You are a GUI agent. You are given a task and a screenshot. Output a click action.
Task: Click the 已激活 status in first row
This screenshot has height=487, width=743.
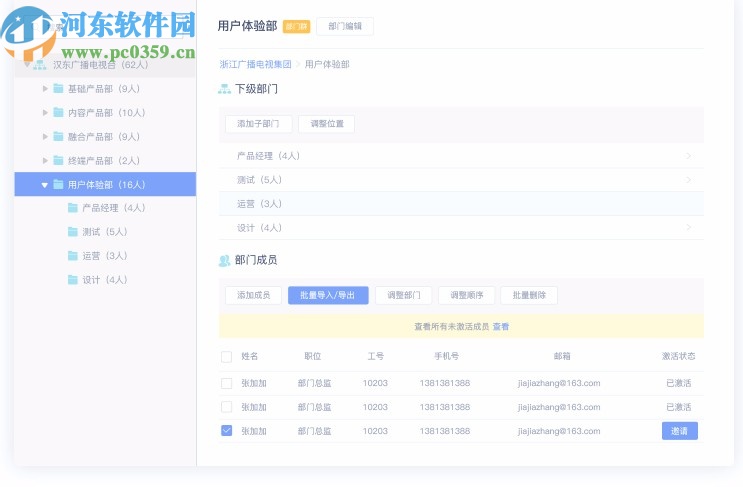(679, 383)
